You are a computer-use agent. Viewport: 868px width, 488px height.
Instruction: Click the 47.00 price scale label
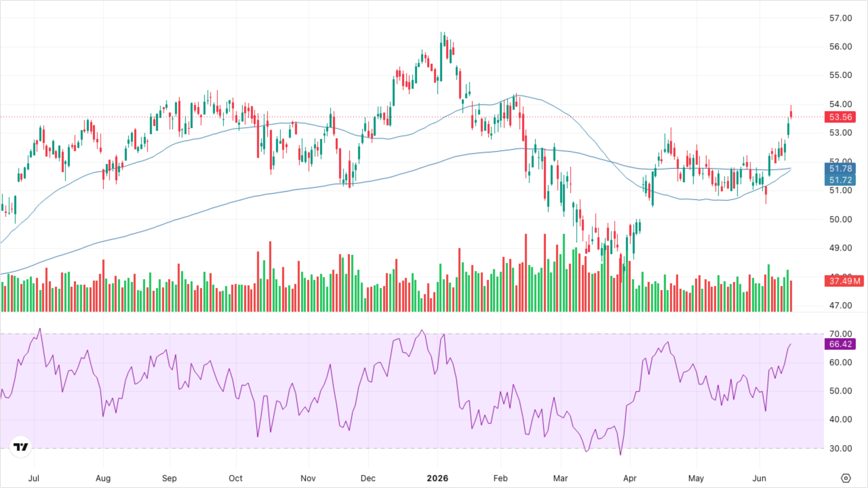[841, 305]
